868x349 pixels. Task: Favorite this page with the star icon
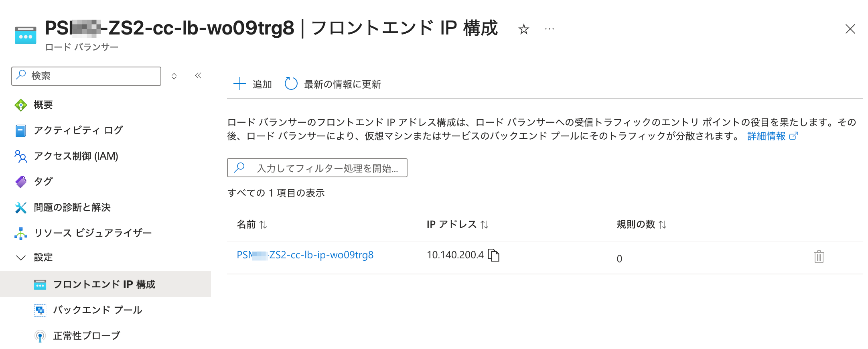tap(523, 29)
